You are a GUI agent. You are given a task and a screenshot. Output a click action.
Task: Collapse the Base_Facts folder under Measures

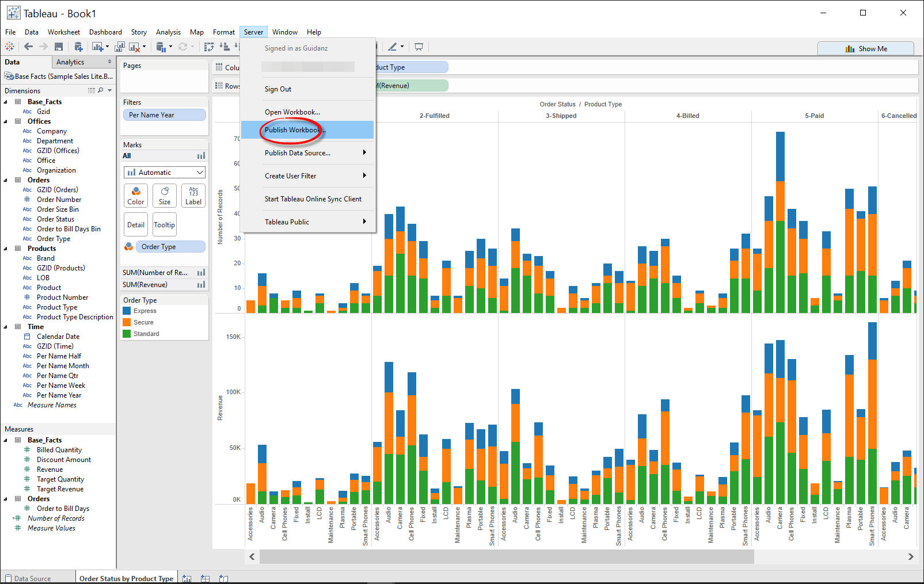(6, 440)
